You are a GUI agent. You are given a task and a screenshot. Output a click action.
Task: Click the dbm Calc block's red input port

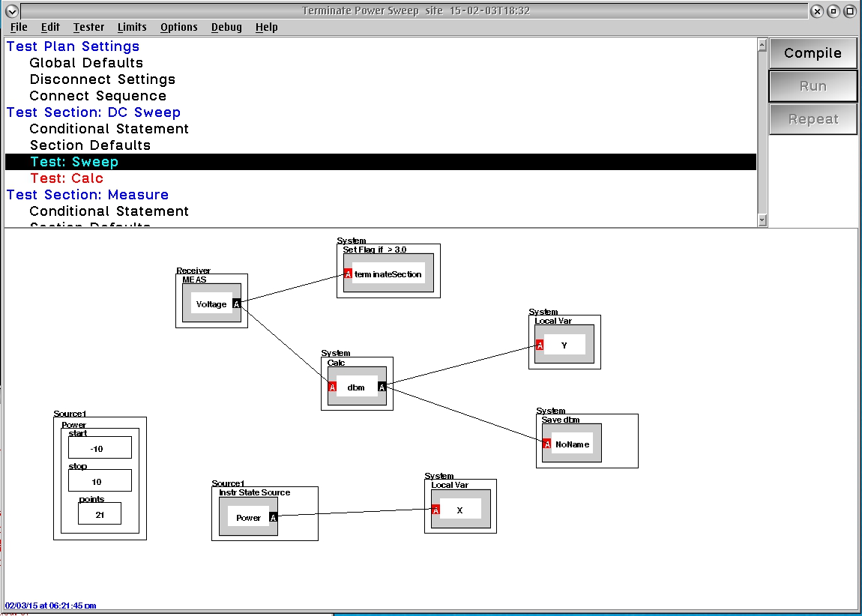click(x=332, y=387)
